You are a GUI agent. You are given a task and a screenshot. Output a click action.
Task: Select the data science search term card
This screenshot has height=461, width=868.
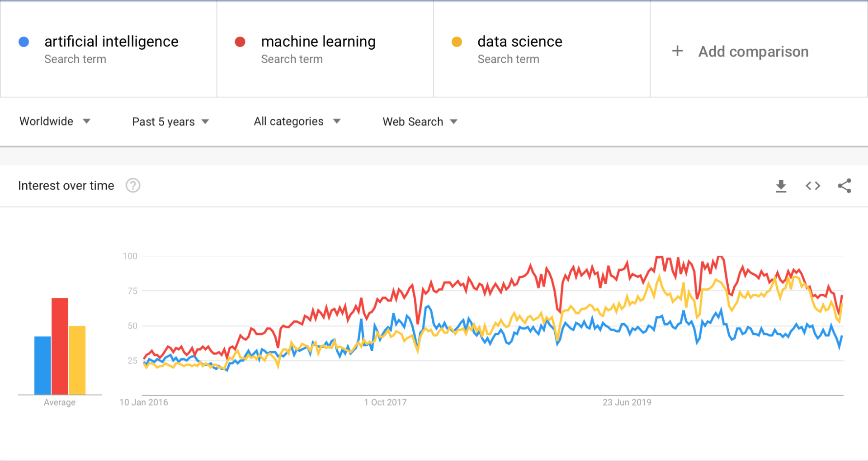click(542, 49)
